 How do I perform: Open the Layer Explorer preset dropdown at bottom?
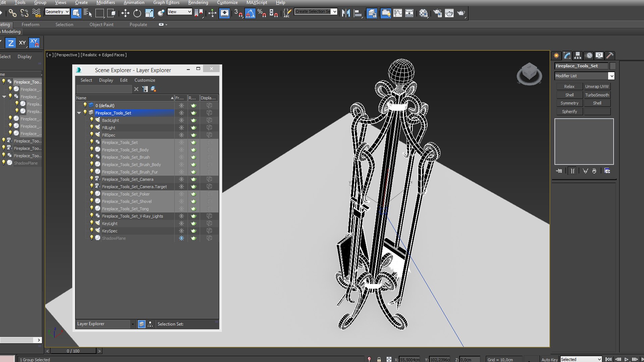pos(133,324)
